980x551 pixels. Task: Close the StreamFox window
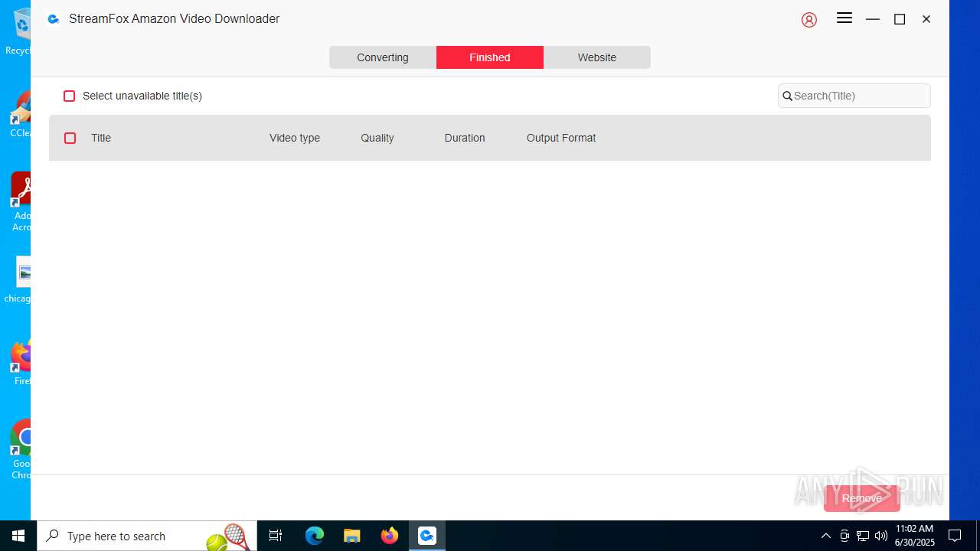point(926,19)
